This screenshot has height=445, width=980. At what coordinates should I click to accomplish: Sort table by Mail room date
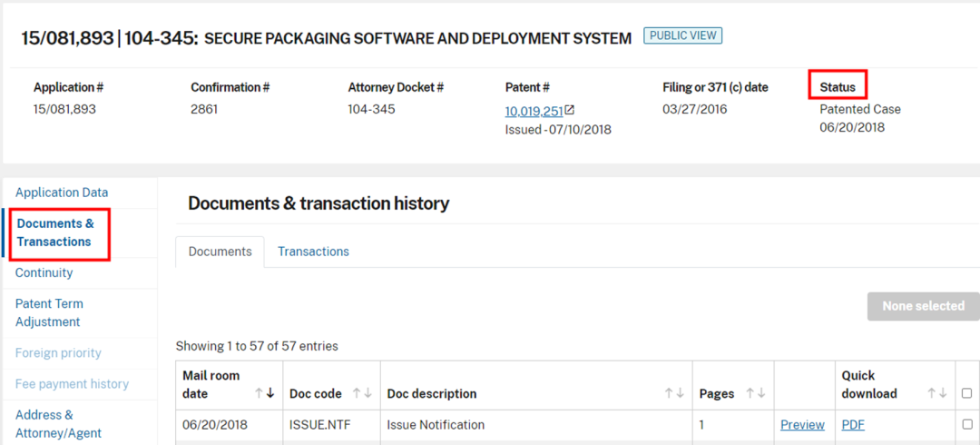[265, 393]
